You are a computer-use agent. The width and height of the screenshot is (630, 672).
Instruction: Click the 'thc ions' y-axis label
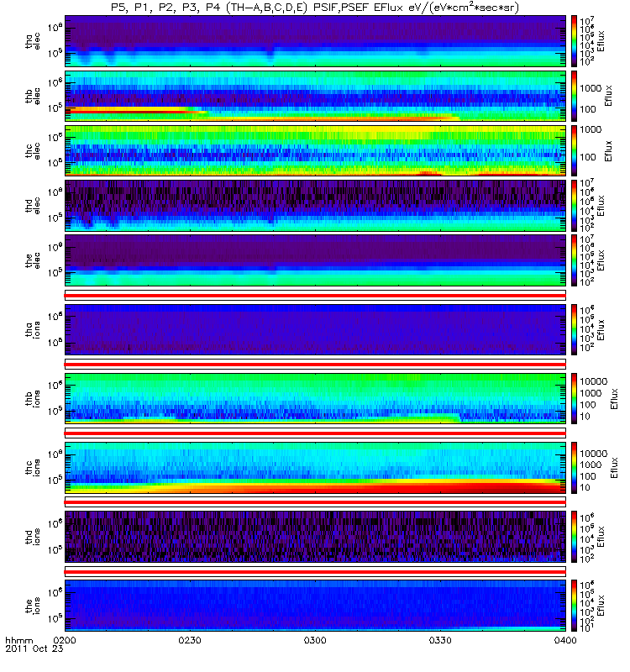click(33, 468)
